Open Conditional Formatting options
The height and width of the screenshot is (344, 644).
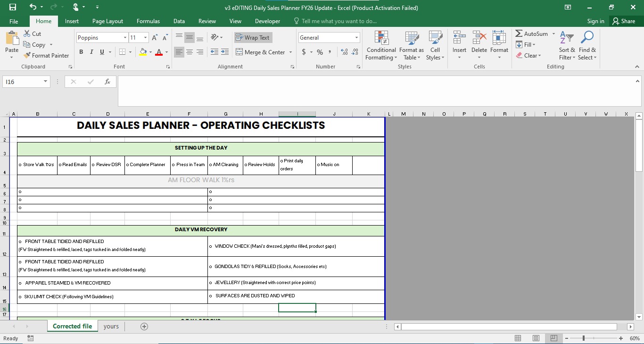point(380,46)
